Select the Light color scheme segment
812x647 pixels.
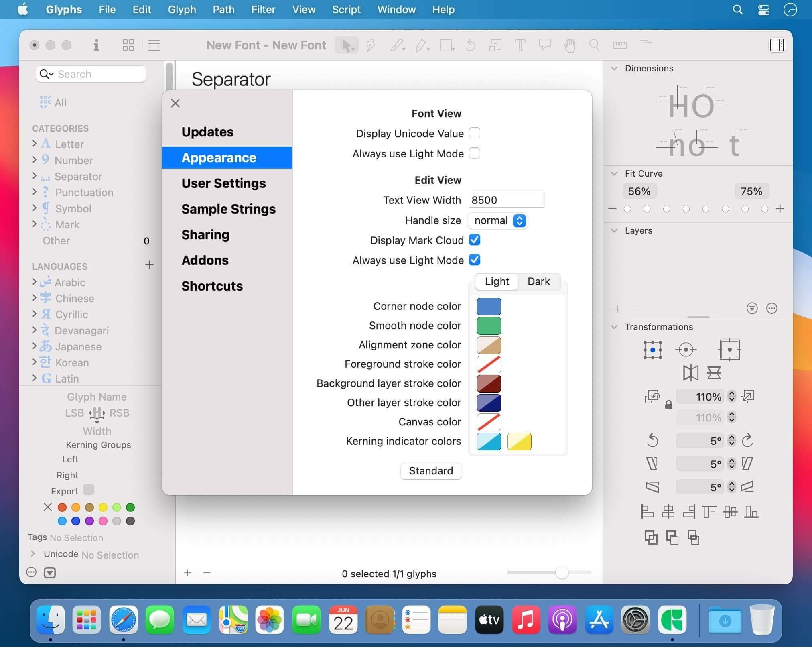click(497, 281)
